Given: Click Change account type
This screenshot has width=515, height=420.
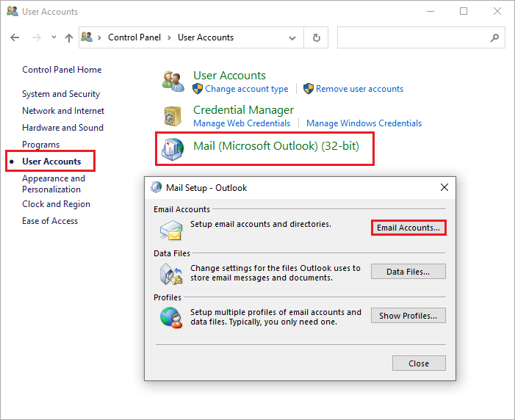Looking at the screenshot, I should click(247, 89).
